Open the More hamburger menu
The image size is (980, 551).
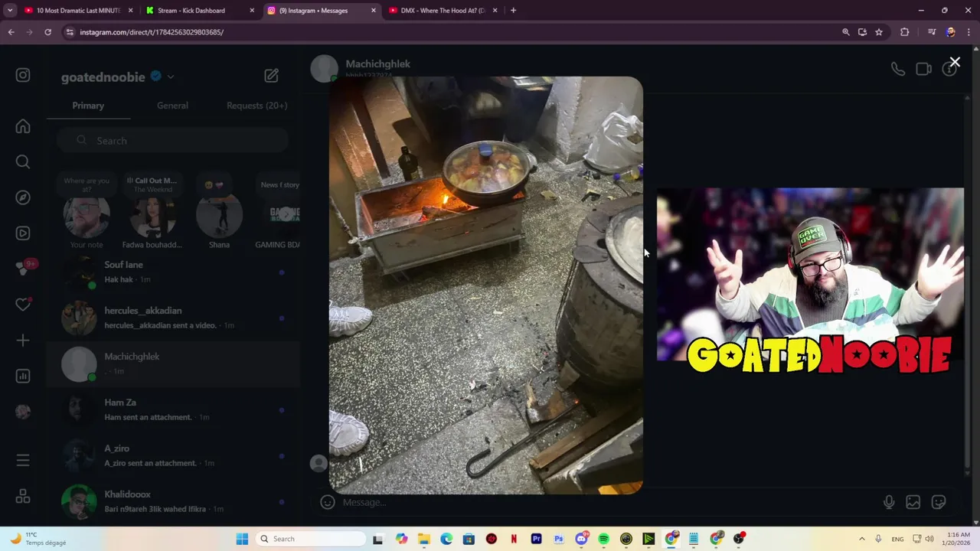pos(23,460)
